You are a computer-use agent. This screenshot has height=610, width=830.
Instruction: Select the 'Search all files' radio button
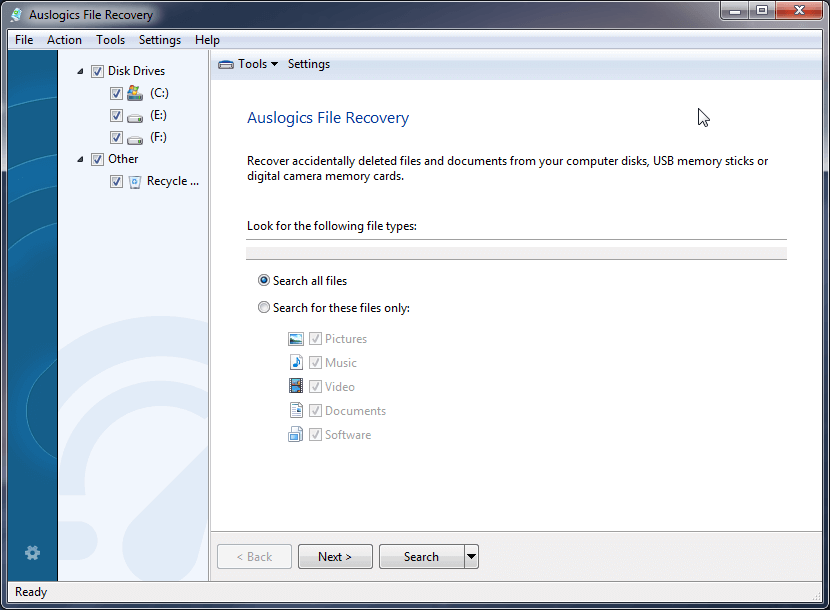pyautogui.click(x=264, y=281)
